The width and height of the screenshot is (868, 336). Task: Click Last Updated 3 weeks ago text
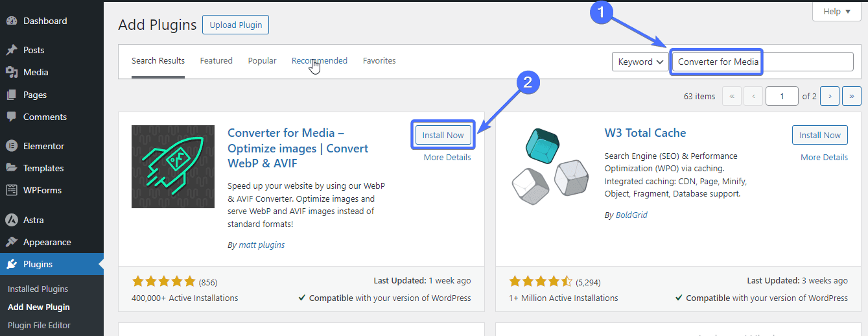click(797, 281)
